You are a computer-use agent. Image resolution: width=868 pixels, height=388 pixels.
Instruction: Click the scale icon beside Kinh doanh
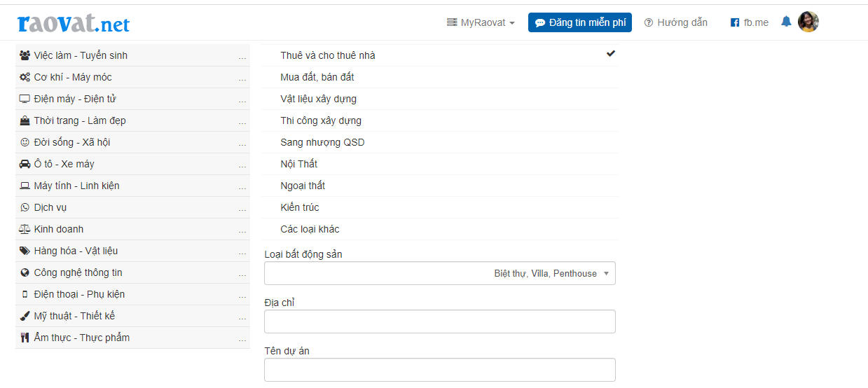(x=25, y=229)
